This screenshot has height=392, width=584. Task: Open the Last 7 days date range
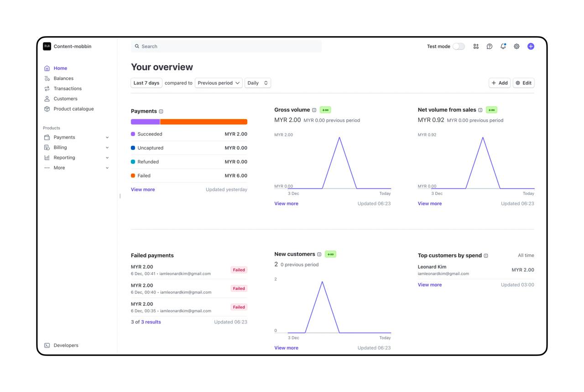(146, 83)
